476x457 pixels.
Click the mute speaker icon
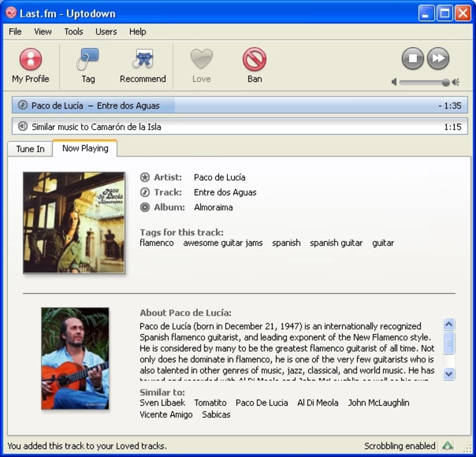(394, 82)
